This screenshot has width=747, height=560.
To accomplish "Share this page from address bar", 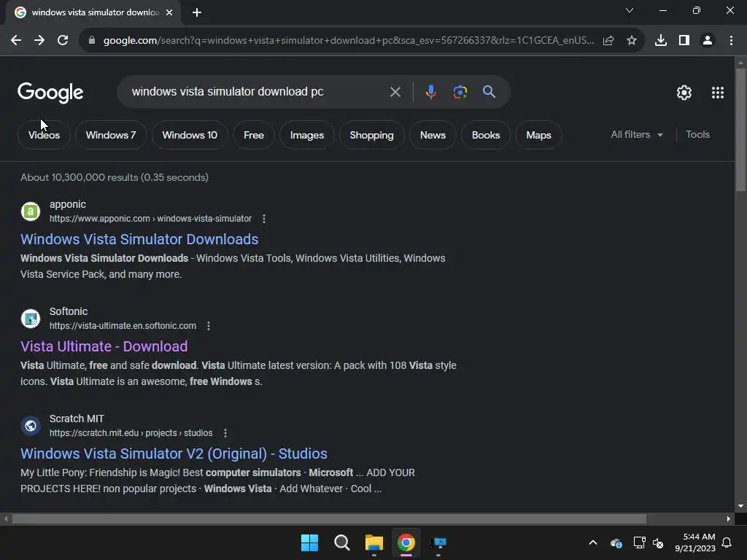I will coord(608,41).
